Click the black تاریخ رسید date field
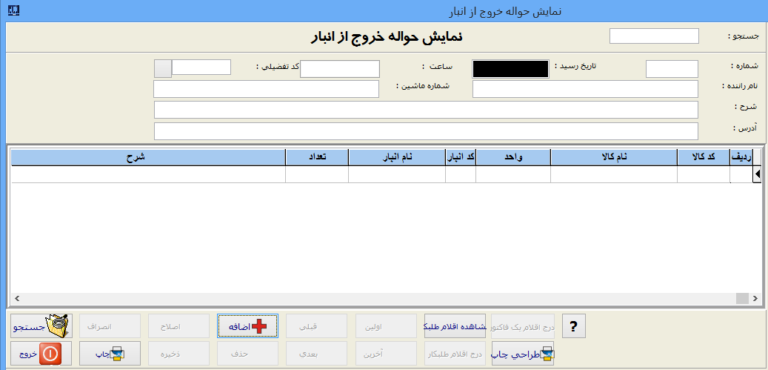 click(510, 69)
